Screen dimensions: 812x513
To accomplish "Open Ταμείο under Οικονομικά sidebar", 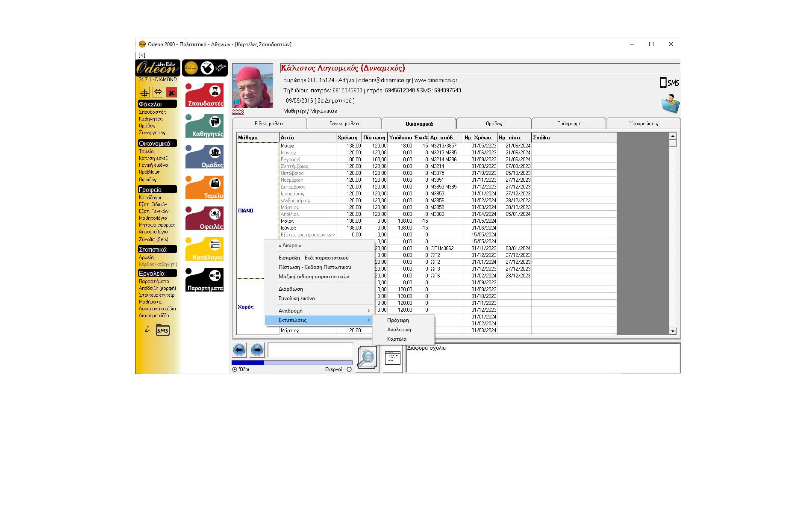I will (146, 151).
